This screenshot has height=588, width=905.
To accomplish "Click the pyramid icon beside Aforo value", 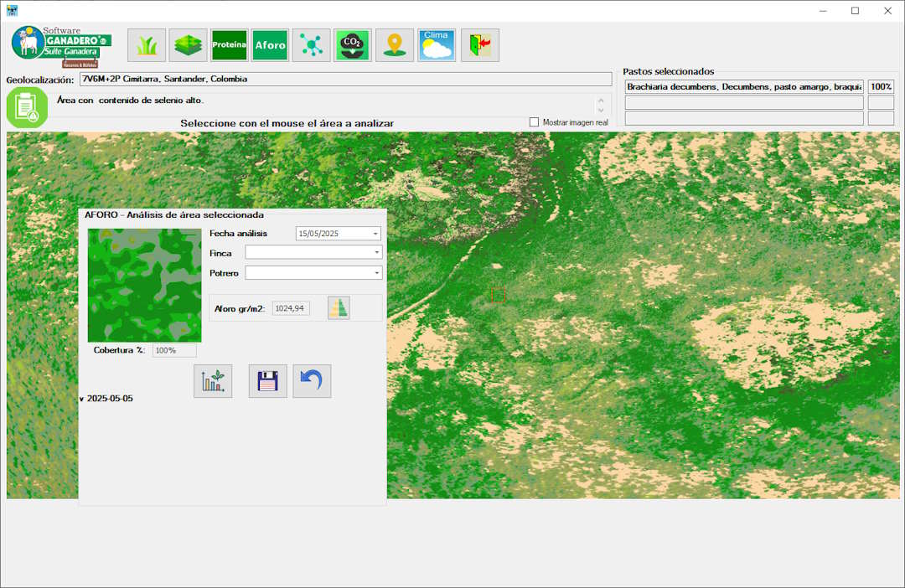I will click(x=339, y=308).
